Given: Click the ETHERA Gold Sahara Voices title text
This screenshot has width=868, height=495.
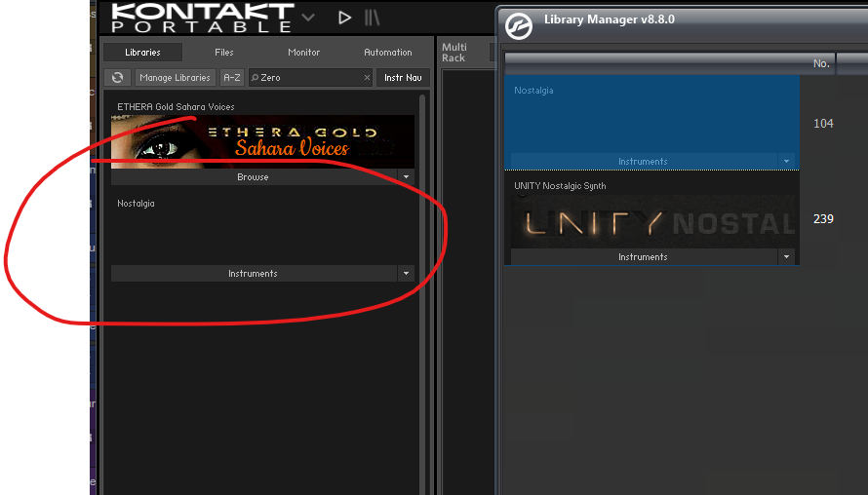Looking at the screenshot, I should pyautogui.click(x=176, y=107).
